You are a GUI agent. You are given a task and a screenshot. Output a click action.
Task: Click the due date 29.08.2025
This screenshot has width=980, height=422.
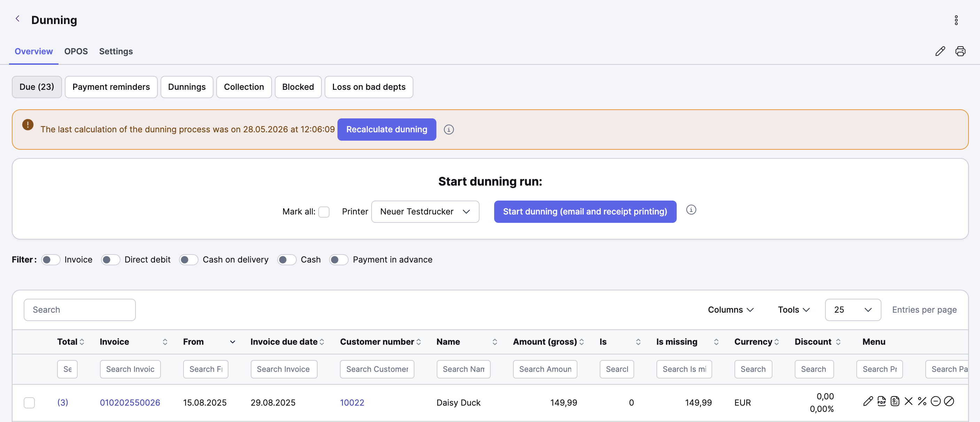[x=273, y=403]
